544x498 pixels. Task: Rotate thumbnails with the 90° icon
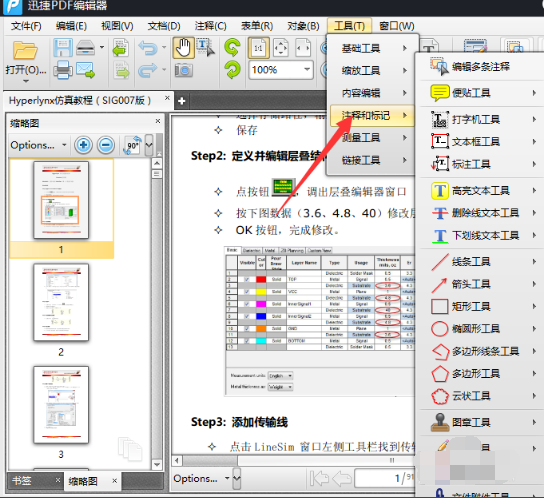[x=132, y=145]
